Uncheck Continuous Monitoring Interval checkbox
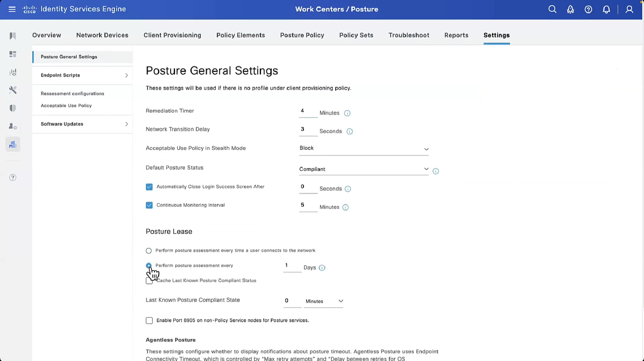The image size is (644, 361). click(149, 205)
